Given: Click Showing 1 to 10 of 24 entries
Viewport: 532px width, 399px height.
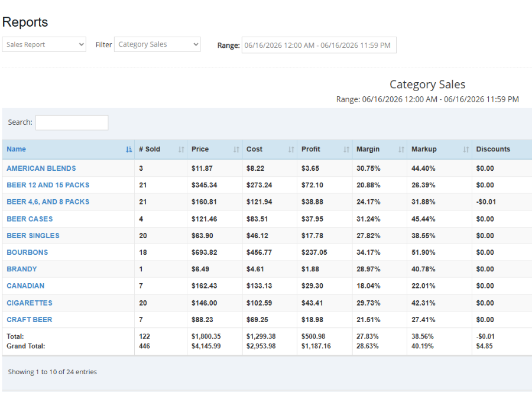Looking at the screenshot, I should 52,372.
